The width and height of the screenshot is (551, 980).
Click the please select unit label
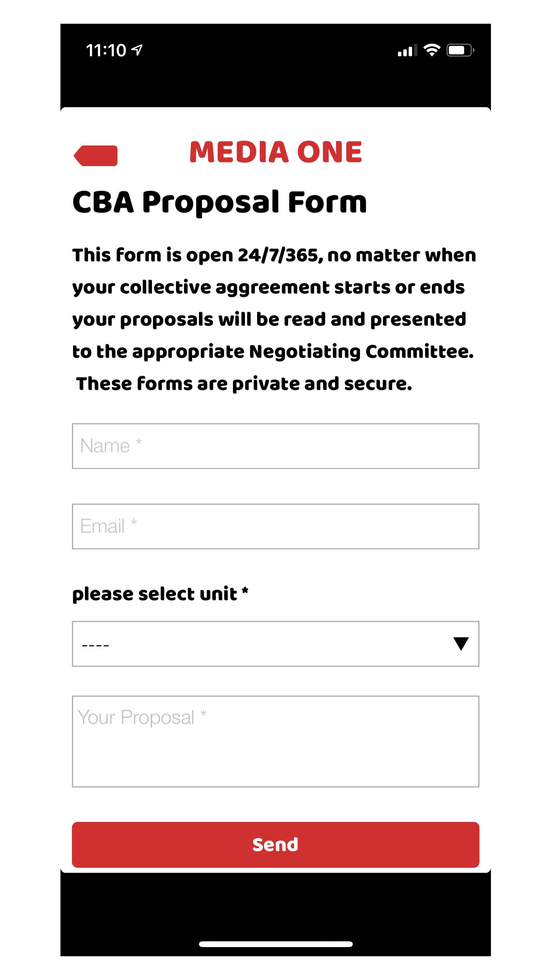(x=160, y=594)
